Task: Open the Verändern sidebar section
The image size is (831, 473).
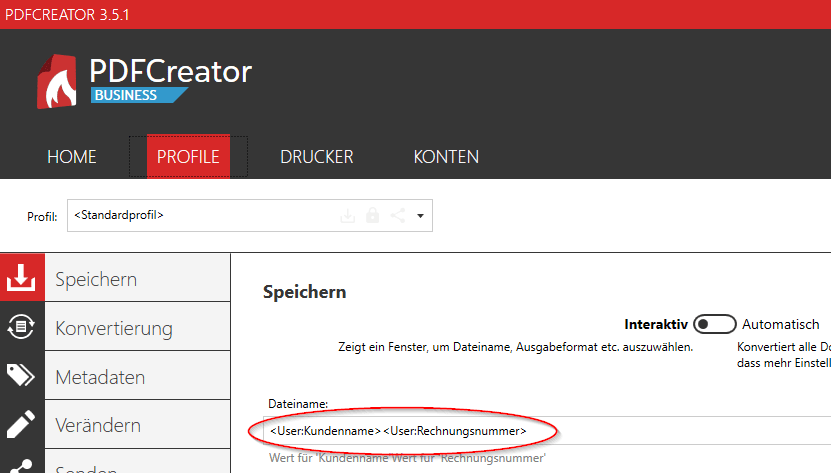Action: click(138, 425)
